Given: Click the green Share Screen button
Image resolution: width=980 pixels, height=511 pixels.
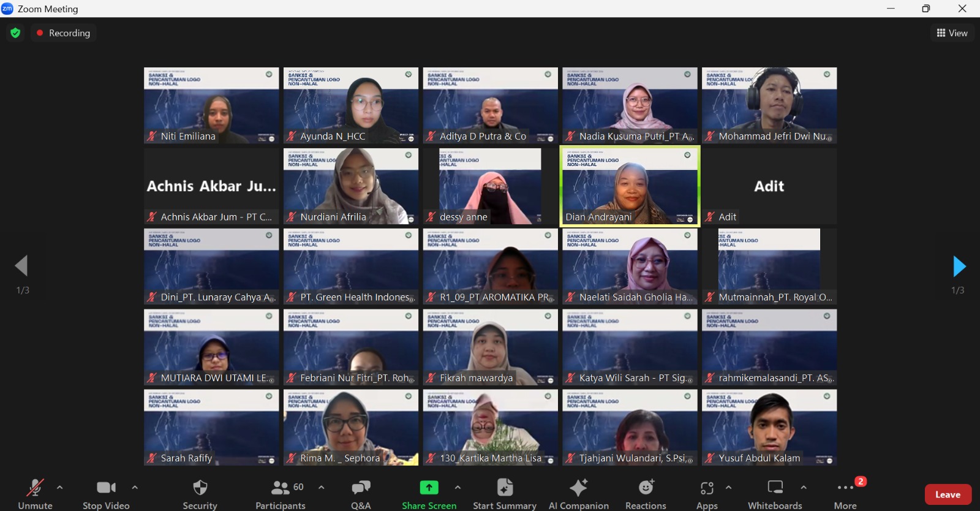Looking at the screenshot, I should tap(429, 494).
